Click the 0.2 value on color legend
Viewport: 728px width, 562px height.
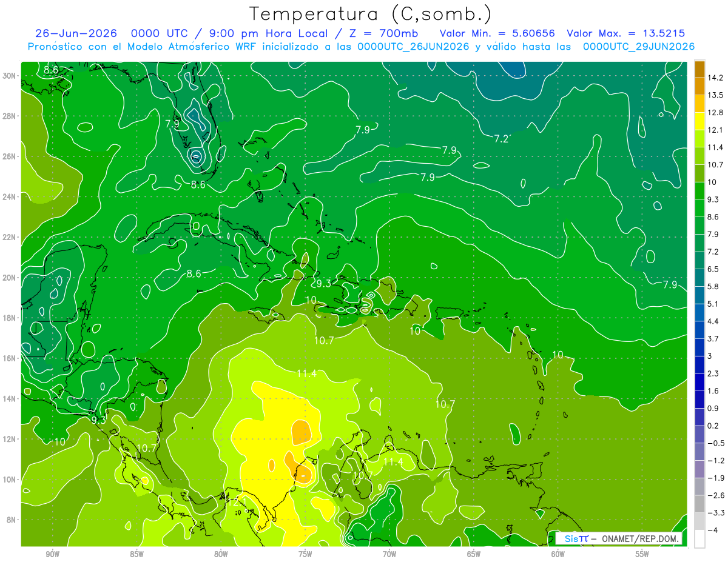click(x=713, y=426)
